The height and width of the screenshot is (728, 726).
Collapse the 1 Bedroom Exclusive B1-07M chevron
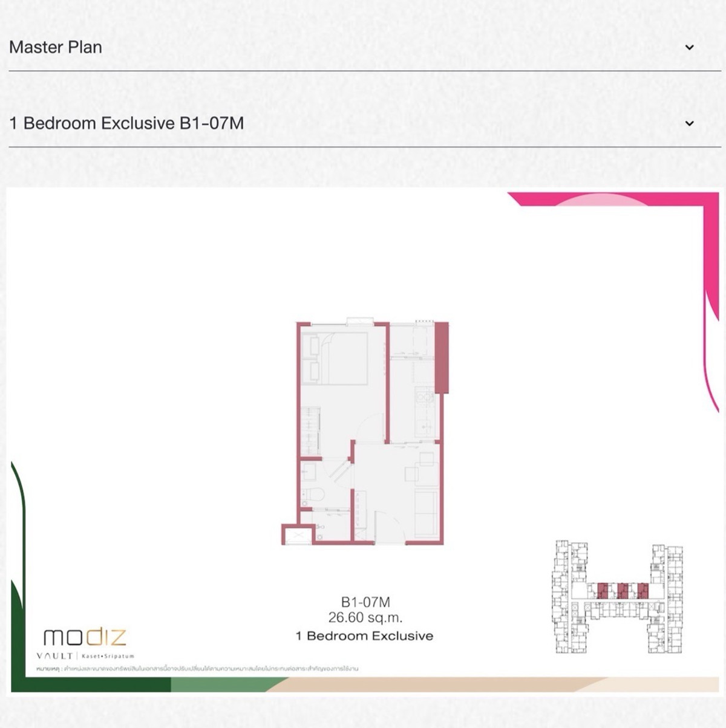(689, 123)
